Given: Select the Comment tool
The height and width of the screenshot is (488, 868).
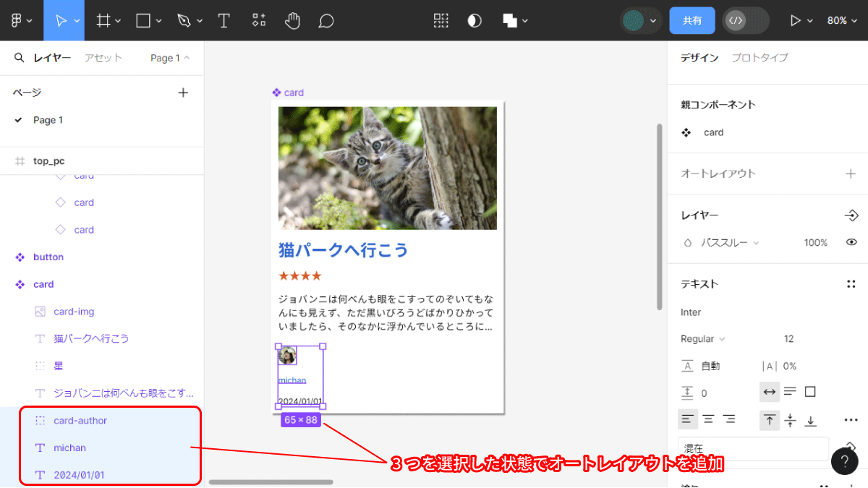Looking at the screenshot, I should point(326,21).
